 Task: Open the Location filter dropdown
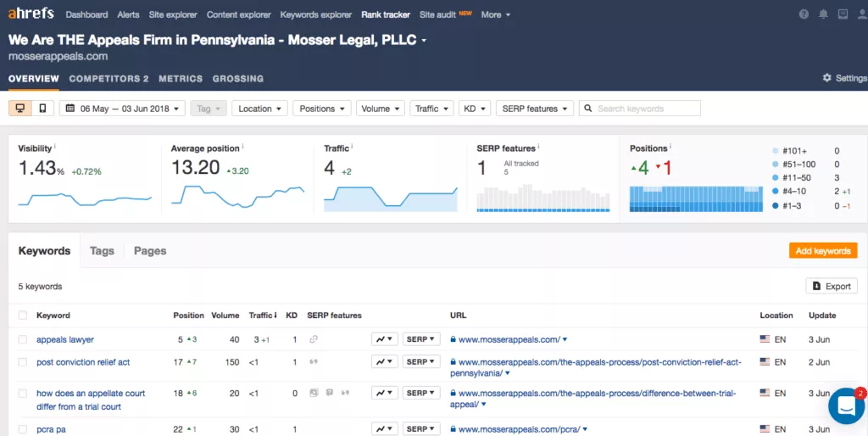click(x=259, y=108)
